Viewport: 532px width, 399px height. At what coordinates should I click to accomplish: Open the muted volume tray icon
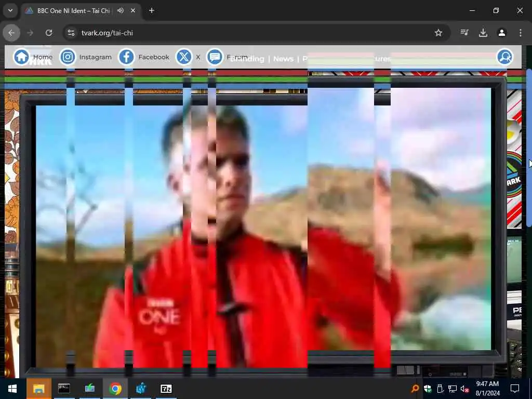[x=464, y=389]
